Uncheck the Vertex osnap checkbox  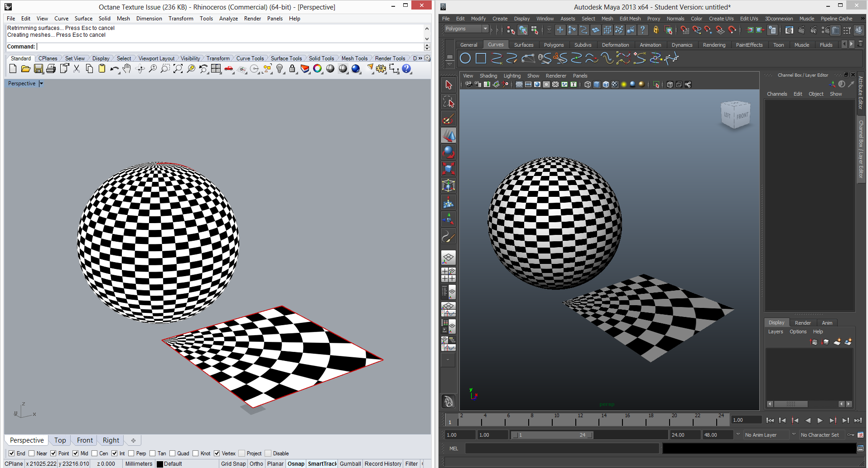[x=217, y=453]
